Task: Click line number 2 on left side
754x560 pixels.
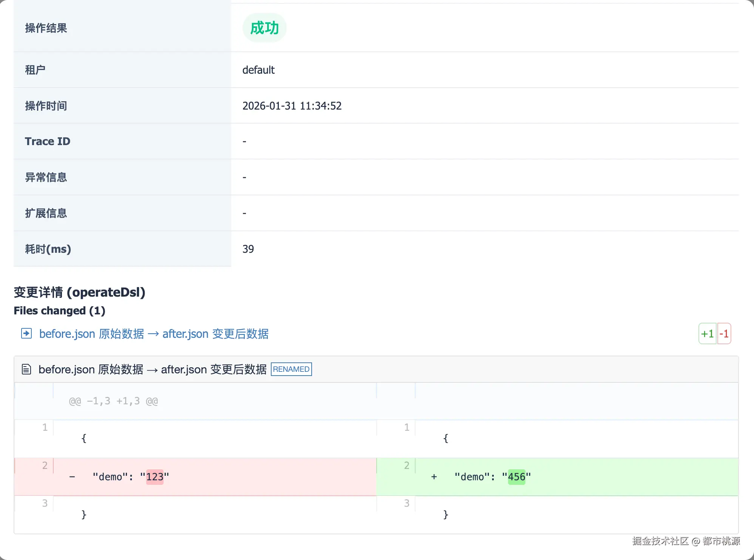Action: (45, 466)
